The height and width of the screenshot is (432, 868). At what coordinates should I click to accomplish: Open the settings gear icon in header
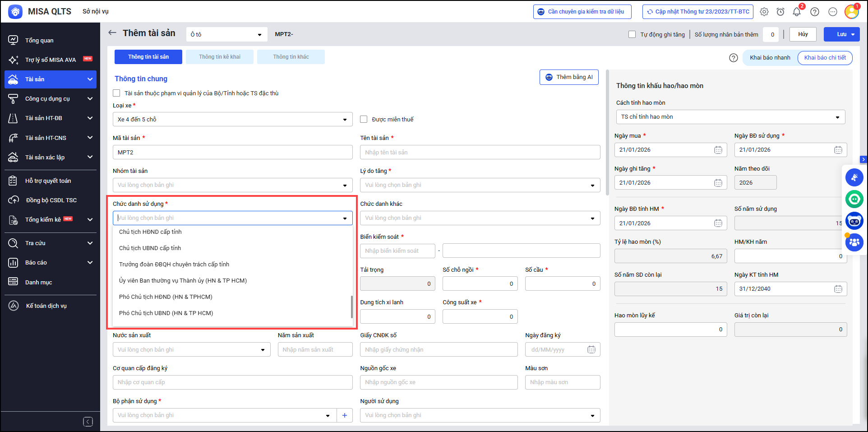(x=764, y=12)
